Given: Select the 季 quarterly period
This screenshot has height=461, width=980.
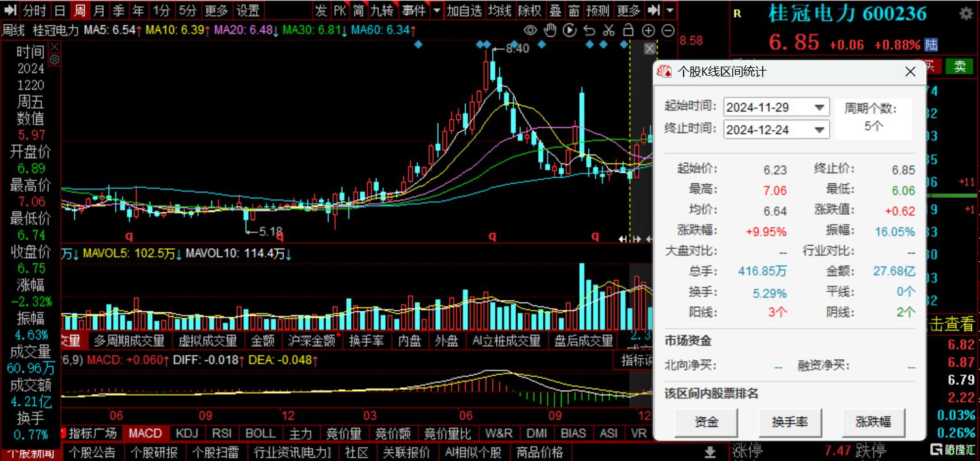Looking at the screenshot, I should click(x=118, y=10).
